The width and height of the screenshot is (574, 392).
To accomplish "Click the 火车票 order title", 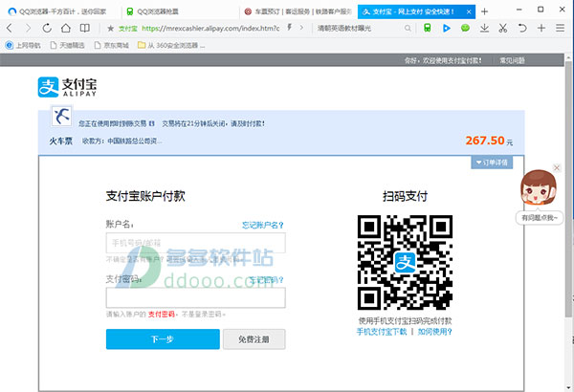I will pos(61,141).
